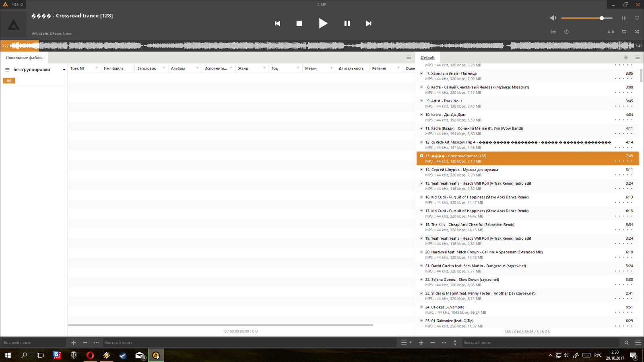644x362 pixels.
Task: Open Steam from the taskbar
Action: [123, 355]
